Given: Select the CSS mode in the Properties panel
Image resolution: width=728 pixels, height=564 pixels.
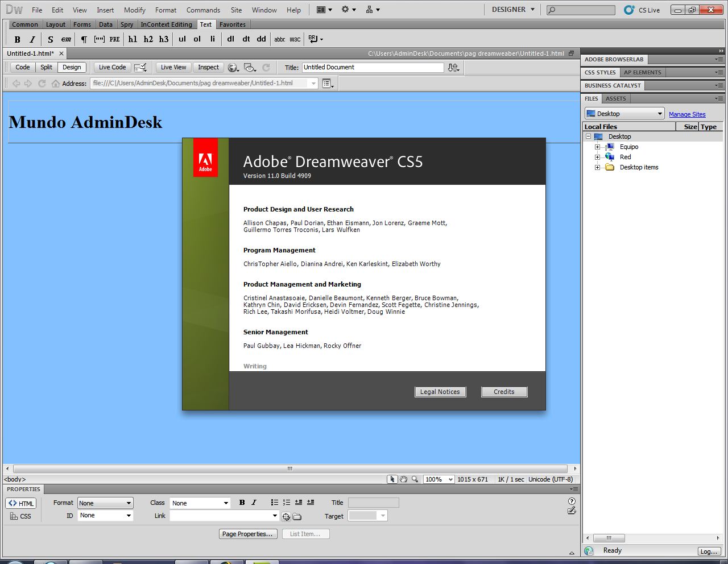Looking at the screenshot, I should click(21, 516).
